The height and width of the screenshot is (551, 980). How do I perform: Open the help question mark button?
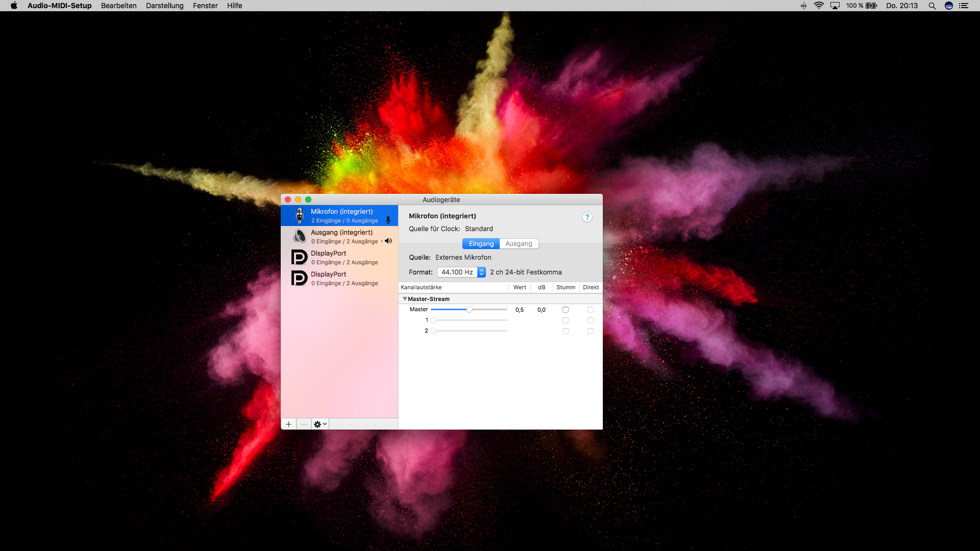587,217
